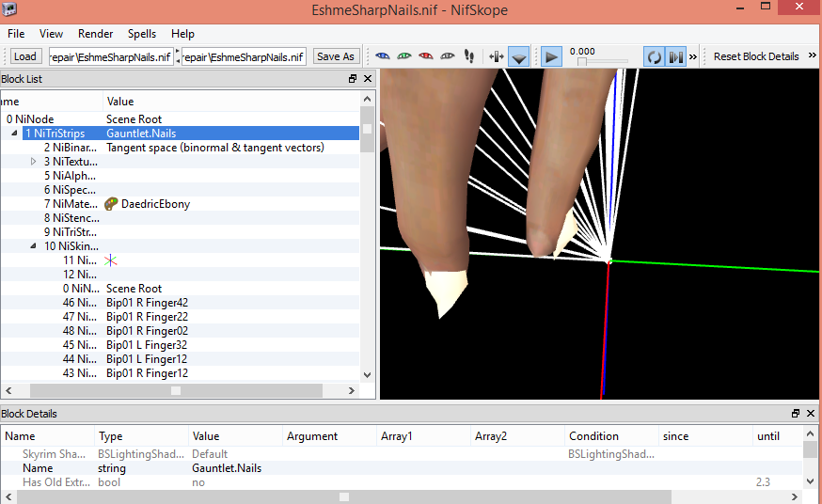Open the Help menu
Screen dimensions: 822x504
pos(182,34)
